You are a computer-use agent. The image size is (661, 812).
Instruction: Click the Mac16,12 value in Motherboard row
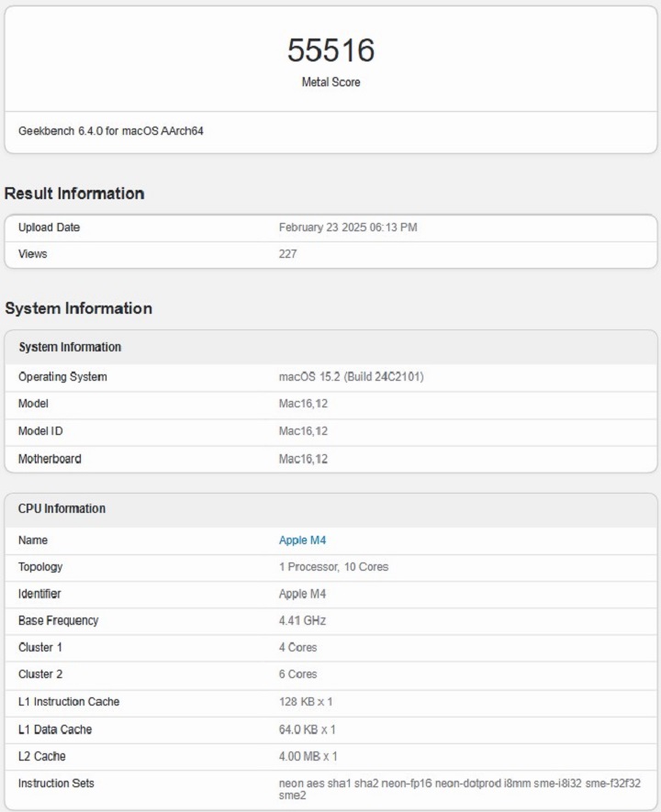(303, 459)
